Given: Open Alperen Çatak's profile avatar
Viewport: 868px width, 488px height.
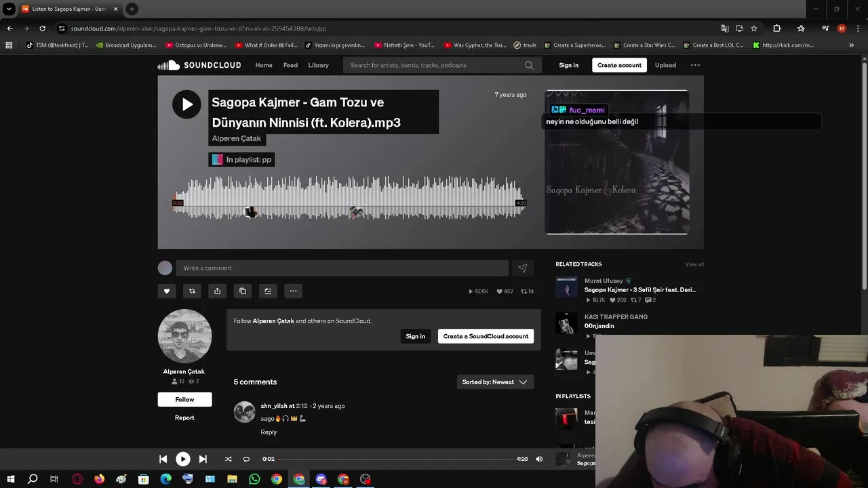Looking at the screenshot, I should 184,336.
